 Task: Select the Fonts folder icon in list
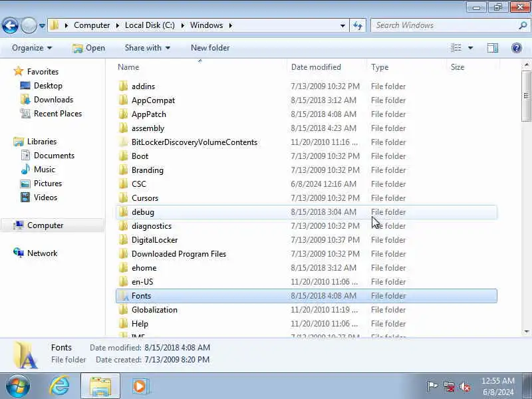(123, 296)
